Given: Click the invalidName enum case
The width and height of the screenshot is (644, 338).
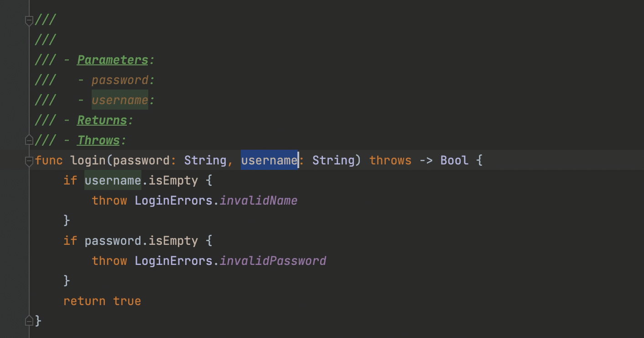Looking at the screenshot, I should [259, 201].
